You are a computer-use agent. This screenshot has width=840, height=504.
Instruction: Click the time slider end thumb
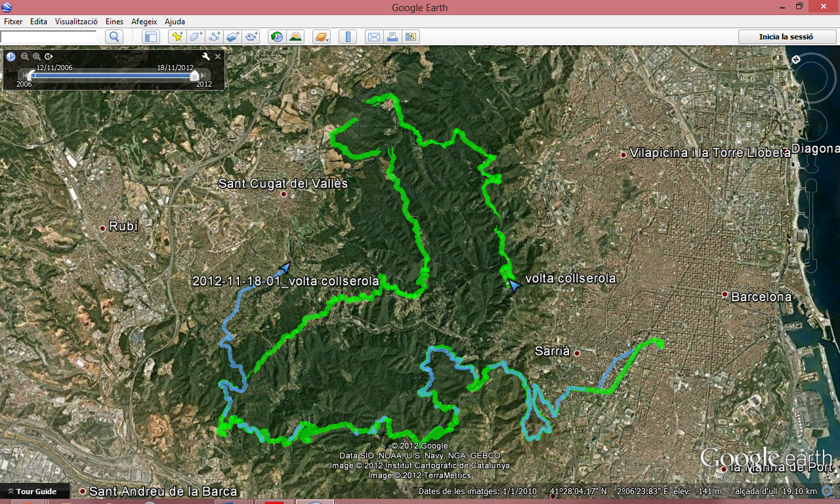[195, 76]
